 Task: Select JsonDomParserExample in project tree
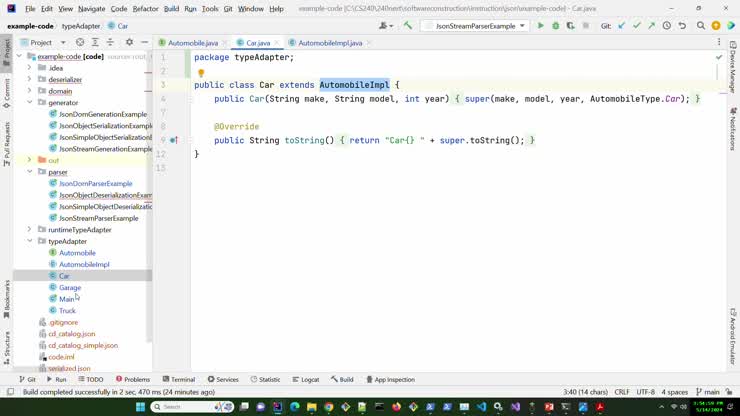coord(95,183)
